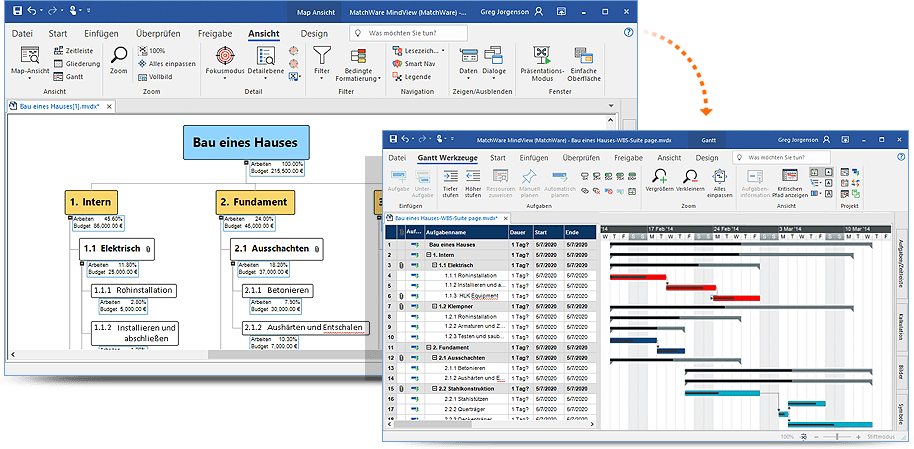This screenshot has height=449, width=914.
Task: Undo last action in map window
Action: tap(33, 10)
